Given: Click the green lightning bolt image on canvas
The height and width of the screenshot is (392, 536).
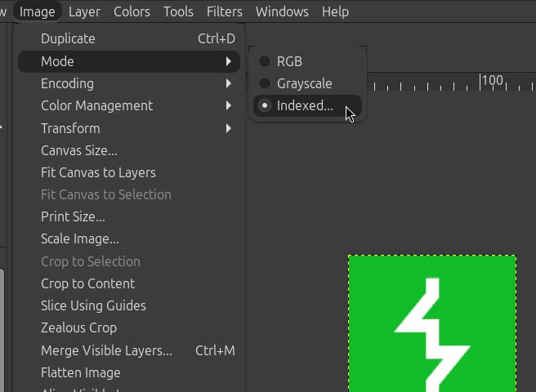Looking at the screenshot, I should tap(432, 323).
